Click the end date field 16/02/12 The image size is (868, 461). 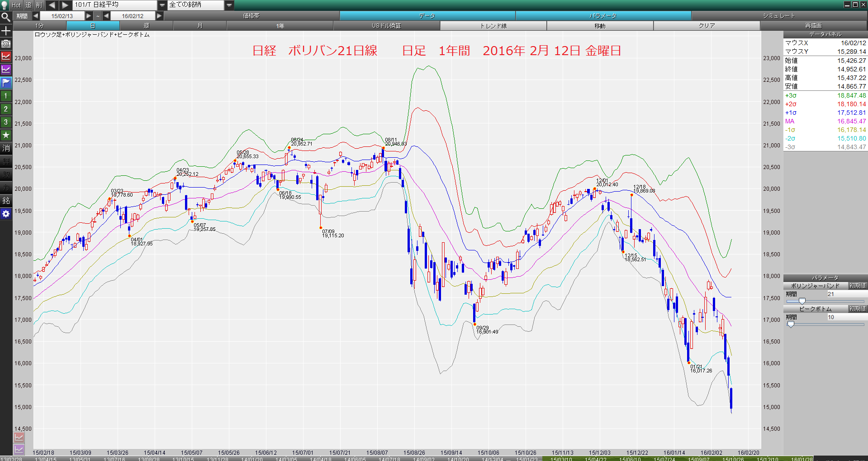(133, 16)
